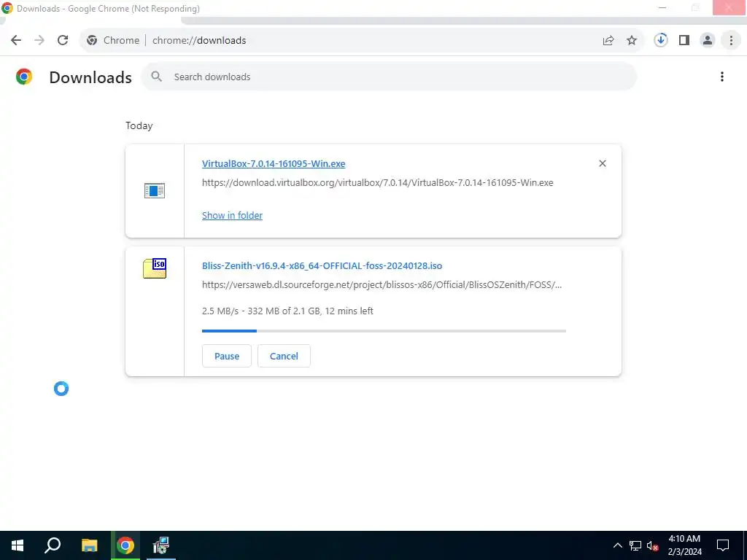Viewport: 747px width, 560px height.
Task: Open Chrome's three-dot menu in toolbar
Action: (x=731, y=41)
